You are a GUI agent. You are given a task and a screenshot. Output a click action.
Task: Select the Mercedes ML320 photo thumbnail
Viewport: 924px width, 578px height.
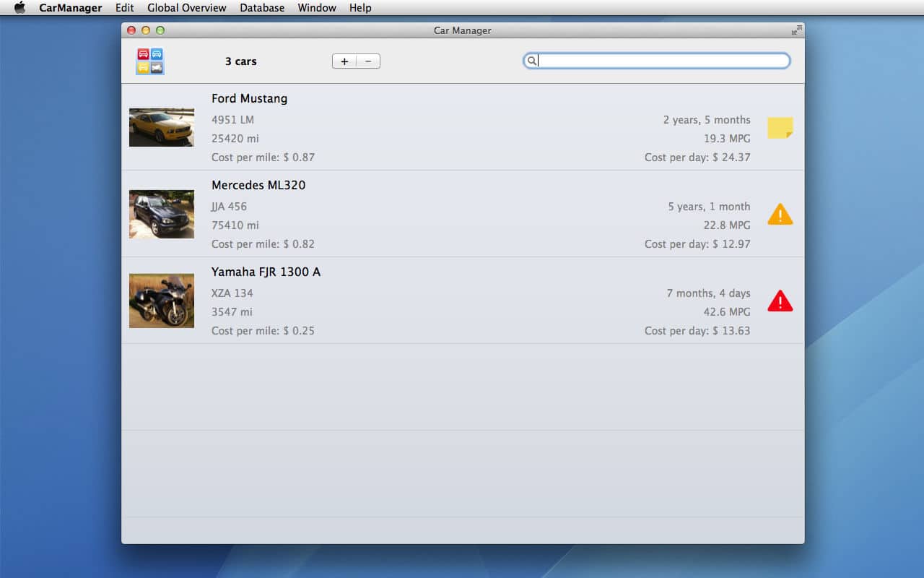[x=162, y=214]
